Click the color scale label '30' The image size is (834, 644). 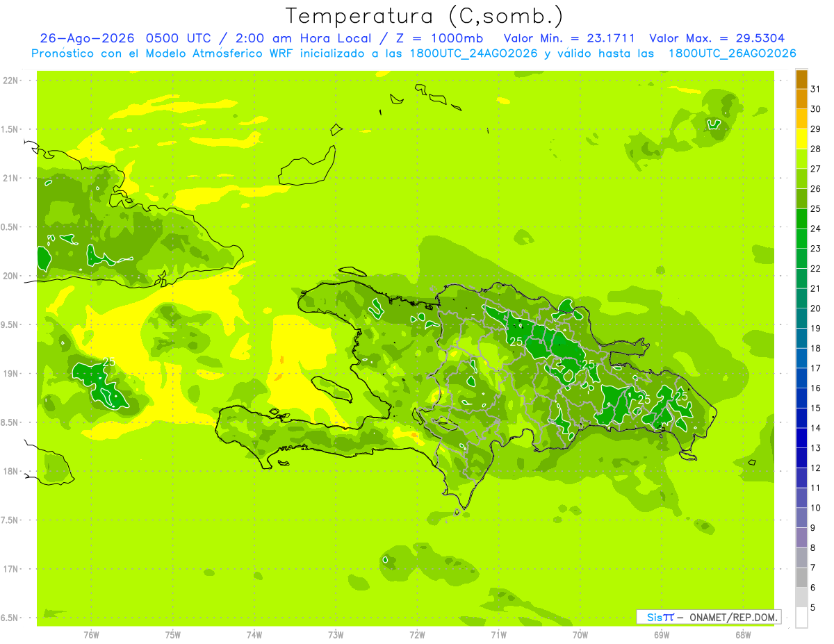click(x=816, y=109)
